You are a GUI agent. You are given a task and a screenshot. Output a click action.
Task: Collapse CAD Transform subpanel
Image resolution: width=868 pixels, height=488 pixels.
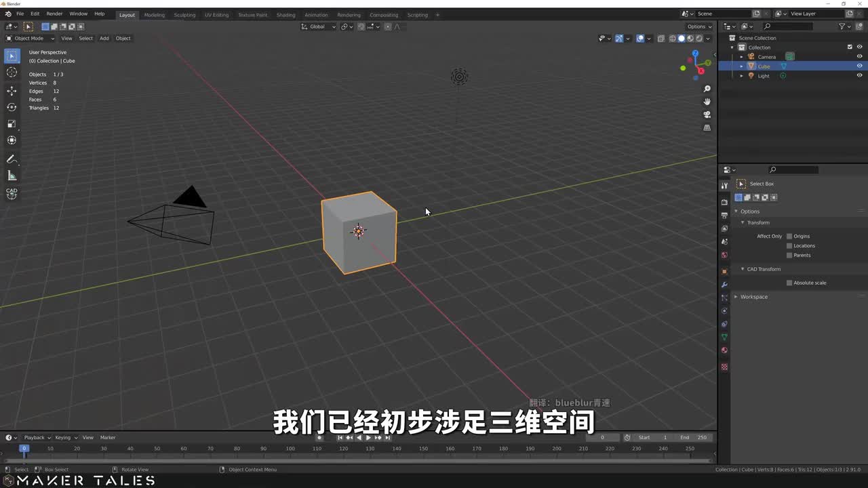[743, 269]
